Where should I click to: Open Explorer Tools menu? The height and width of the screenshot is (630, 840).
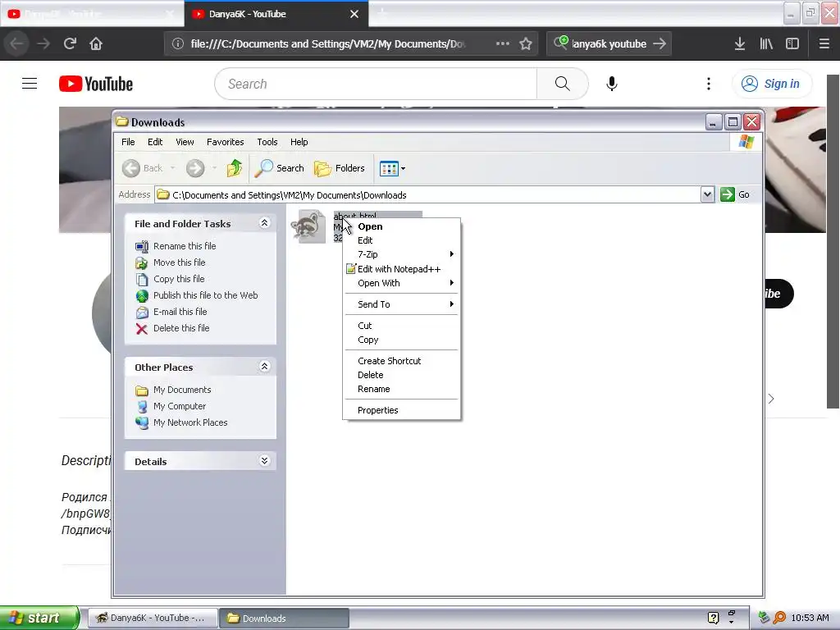pyautogui.click(x=267, y=142)
